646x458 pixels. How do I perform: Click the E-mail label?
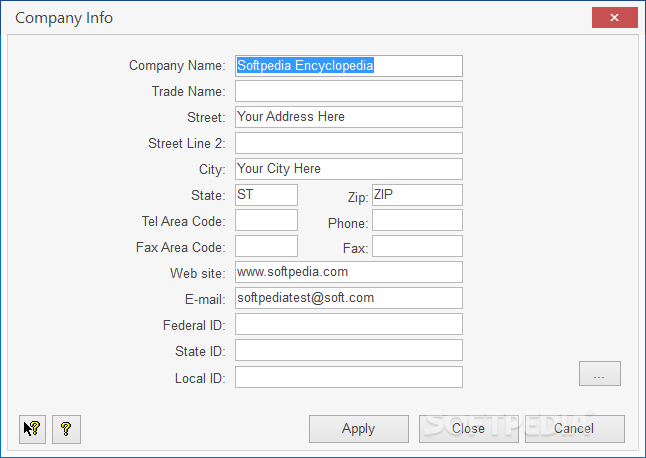tap(205, 299)
